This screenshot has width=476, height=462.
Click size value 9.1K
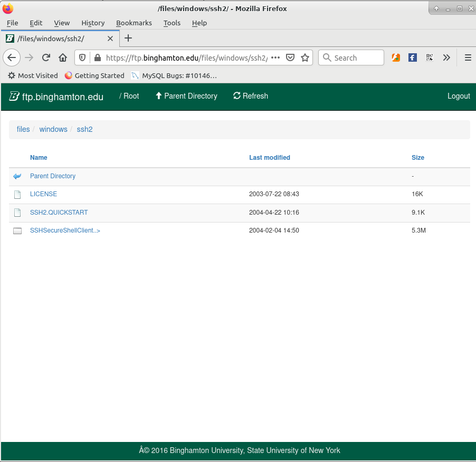pos(418,213)
